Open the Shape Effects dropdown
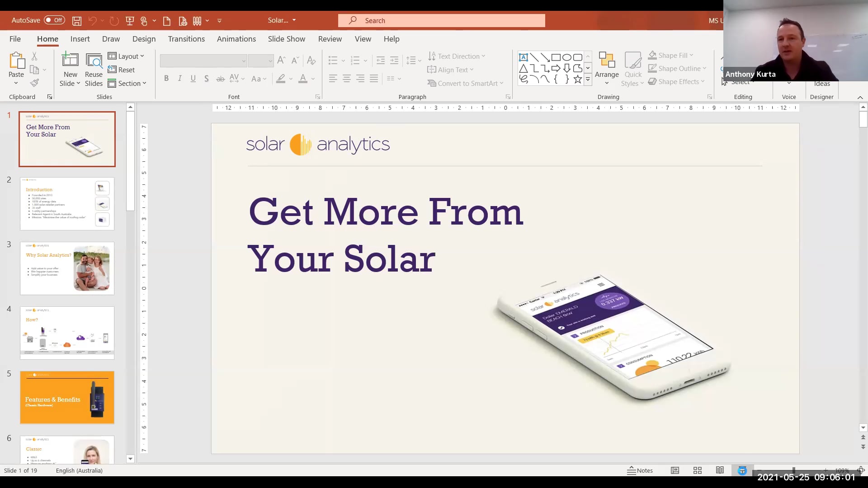 pos(677,82)
